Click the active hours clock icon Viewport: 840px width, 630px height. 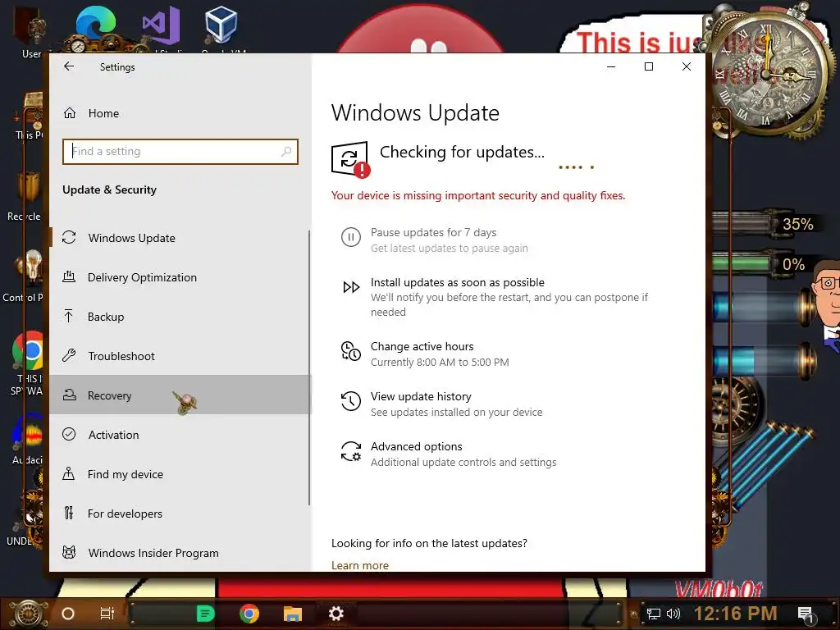click(351, 351)
